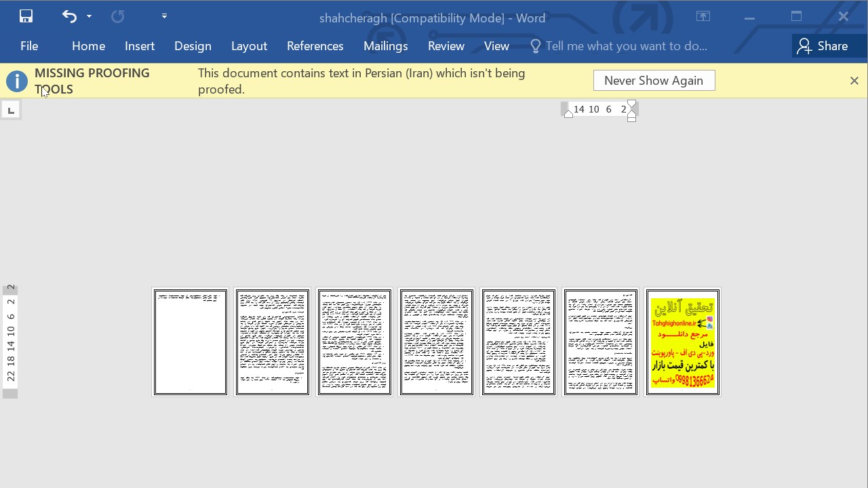Open the Layout ribbon tab
The image size is (868, 488).
[x=249, y=46]
